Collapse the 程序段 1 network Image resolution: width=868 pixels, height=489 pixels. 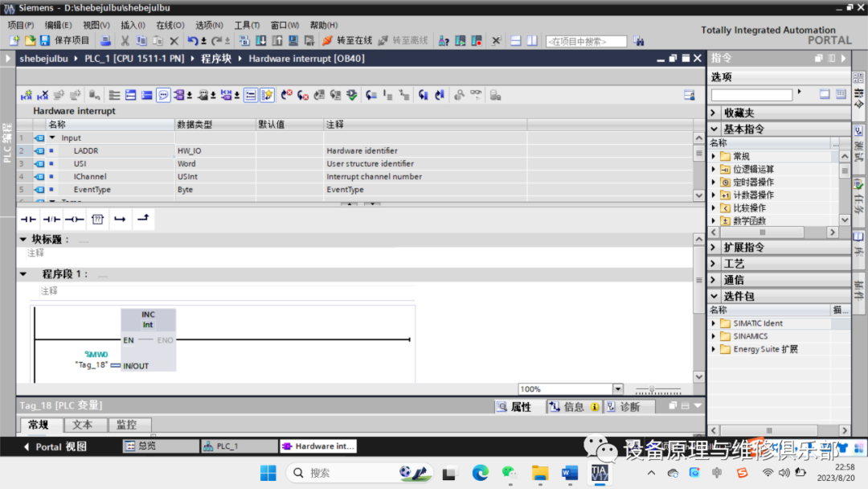pyautogui.click(x=23, y=274)
